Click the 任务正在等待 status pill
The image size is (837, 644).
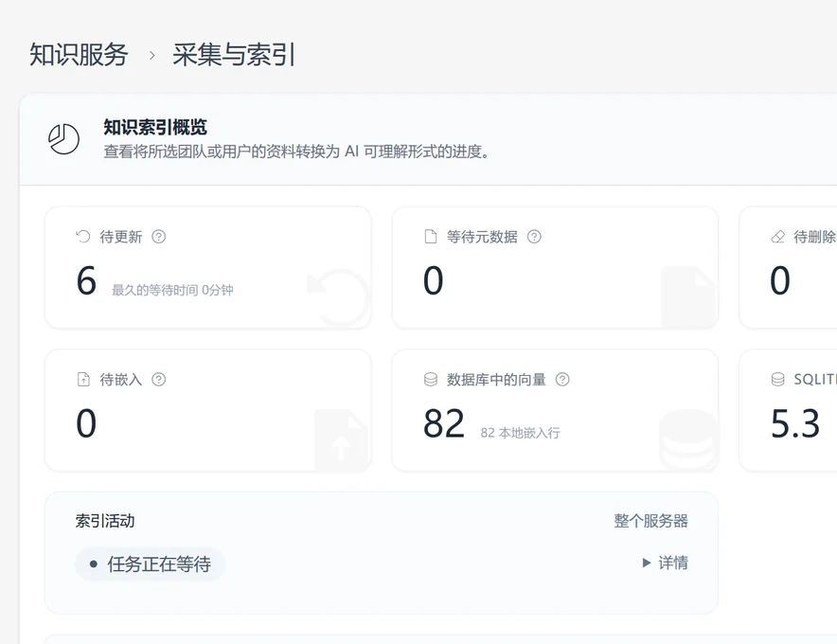(150, 563)
